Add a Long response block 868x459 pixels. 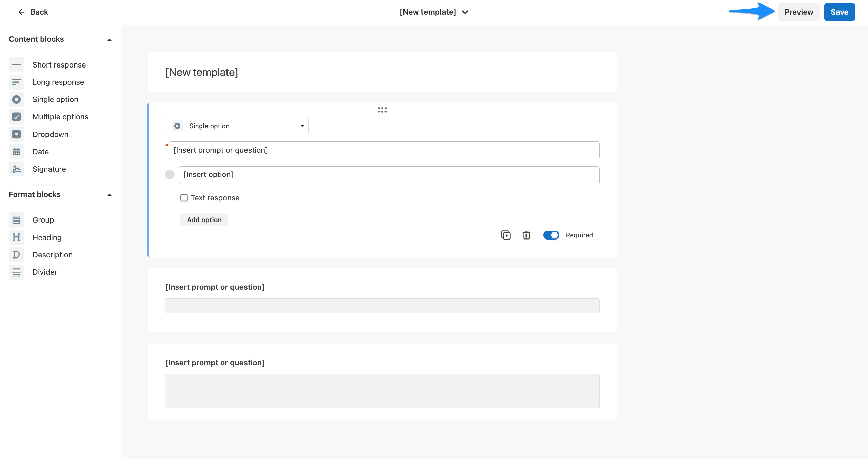(x=58, y=82)
